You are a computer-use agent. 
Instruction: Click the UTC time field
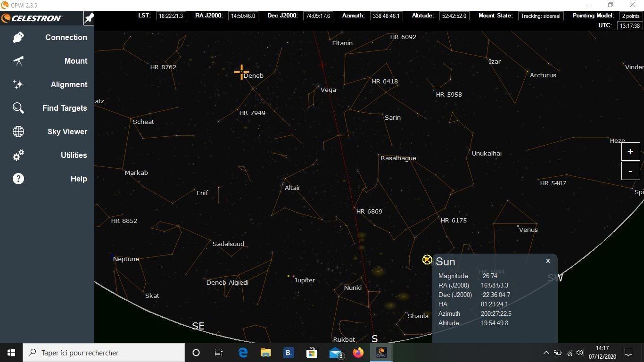click(629, 26)
